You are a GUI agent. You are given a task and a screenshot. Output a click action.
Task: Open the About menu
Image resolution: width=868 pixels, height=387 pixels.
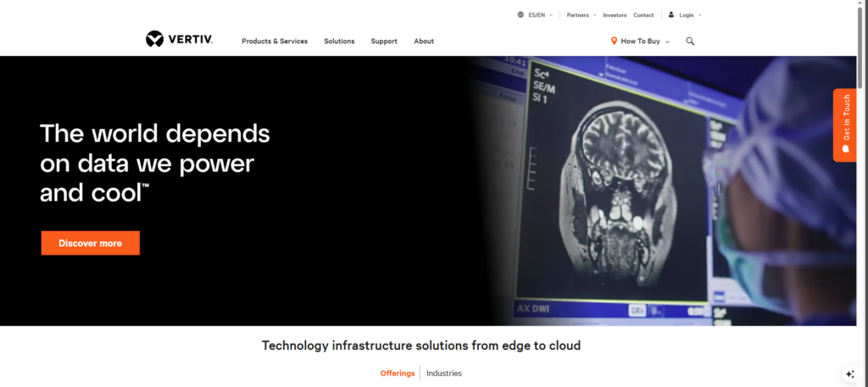(424, 41)
